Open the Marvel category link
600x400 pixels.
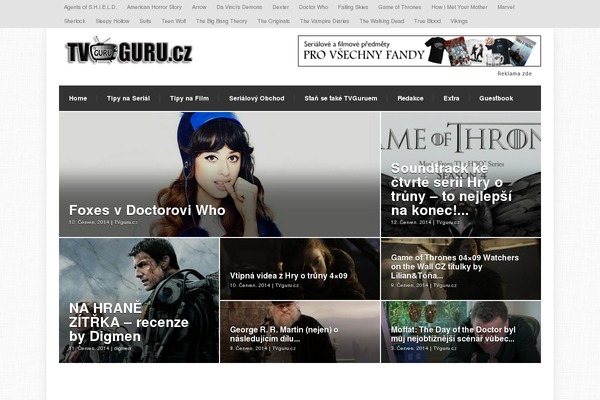pyautogui.click(x=505, y=7)
